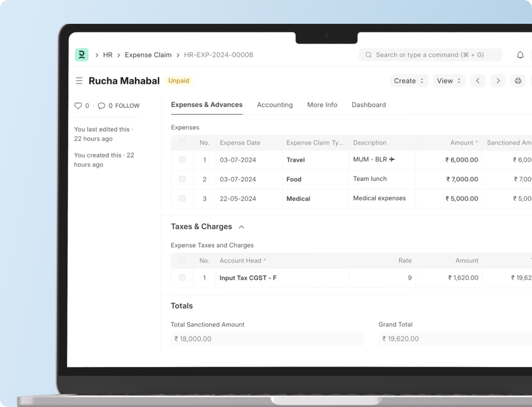
Task: Toggle sidebar with hamburger menu icon
Action: 79,80
